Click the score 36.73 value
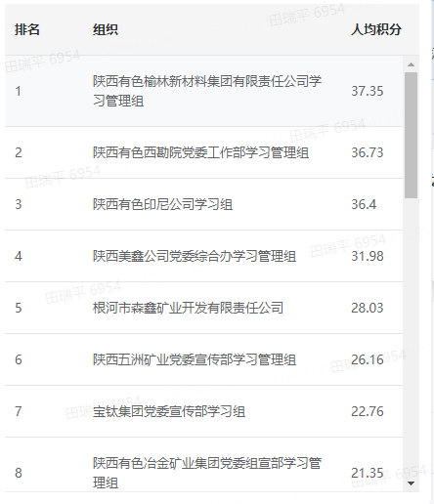The height and width of the screenshot is (504, 434). point(368,152)
